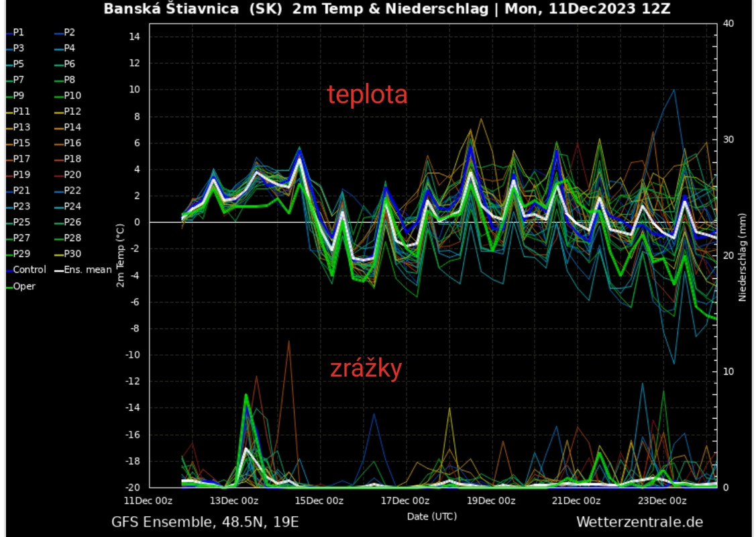Click the P9 legend entry
The width and height of the screenshot is (756, 537).
coord(15,95)
